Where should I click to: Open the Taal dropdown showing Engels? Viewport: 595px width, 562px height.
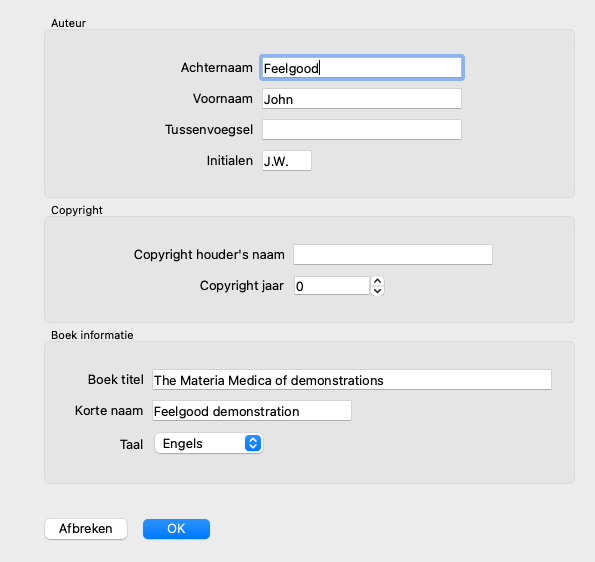209,444
